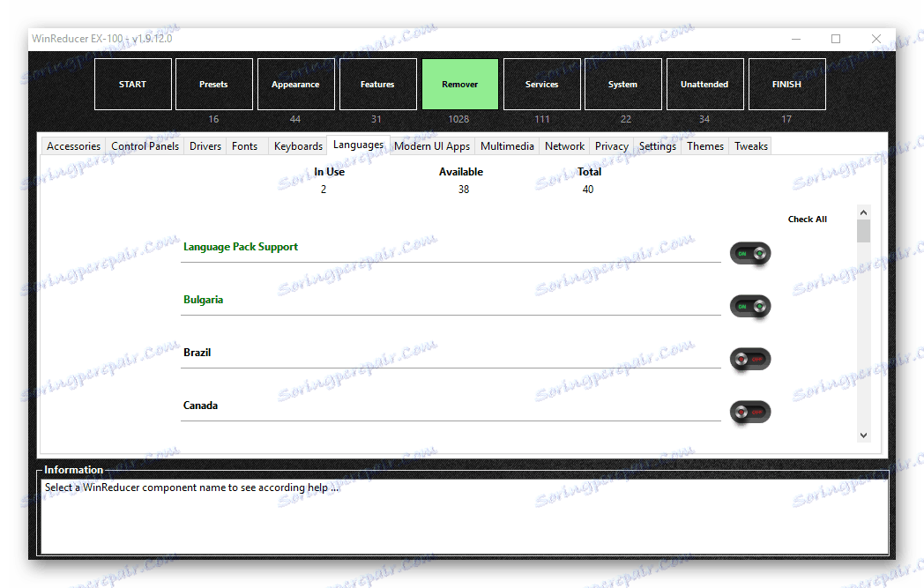The height and width of the screenshot is (588, 924).
Task: Click the Canada component name
Action: 200,406
